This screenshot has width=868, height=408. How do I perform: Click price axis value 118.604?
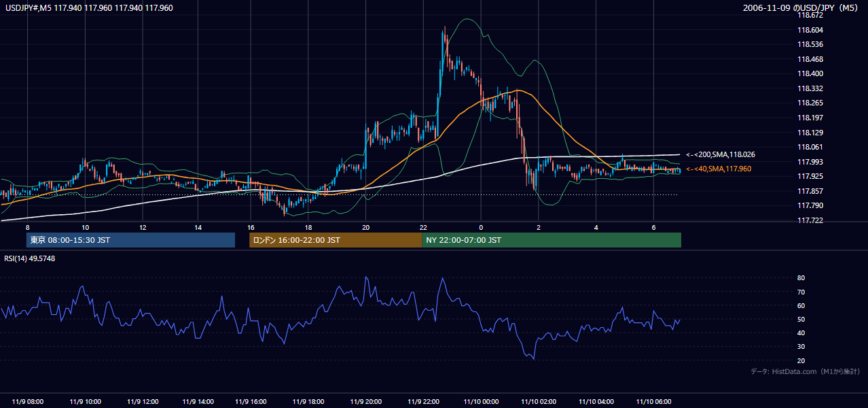[810, 30]
